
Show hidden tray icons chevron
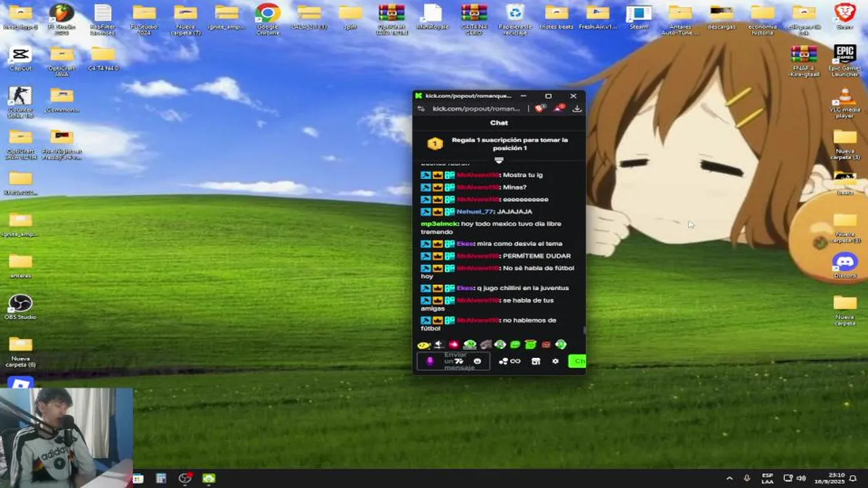pyautogui.click(x=730, y=479)
